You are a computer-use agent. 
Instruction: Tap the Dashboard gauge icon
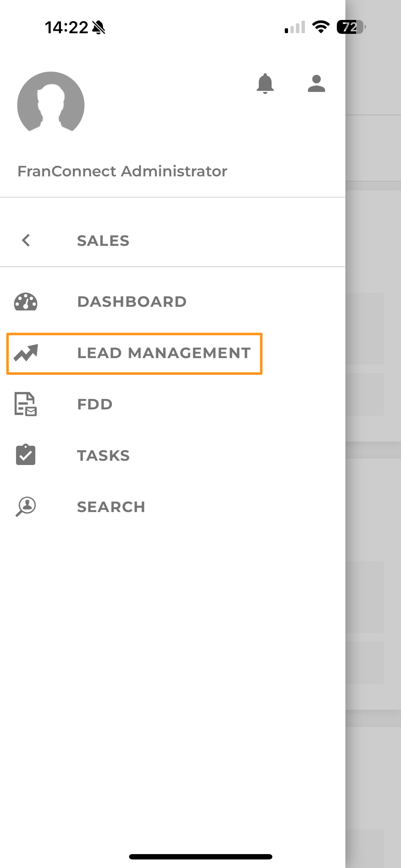(x=26, y=302)
